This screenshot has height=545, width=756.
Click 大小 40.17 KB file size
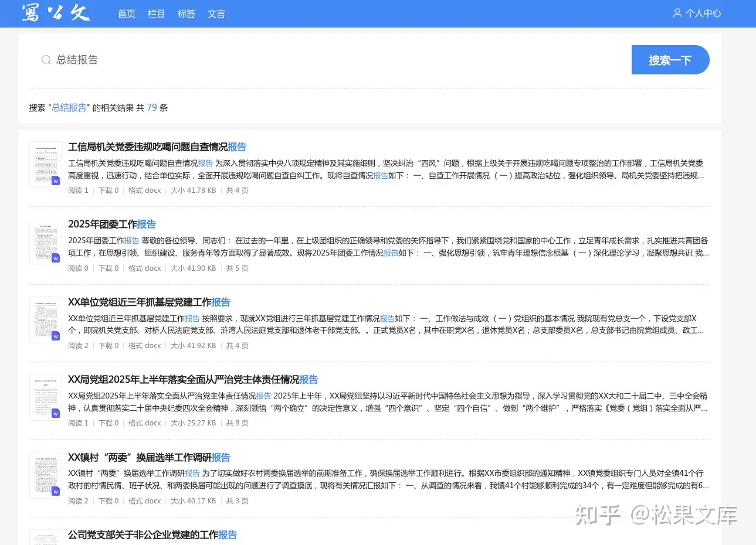point(194,501)
